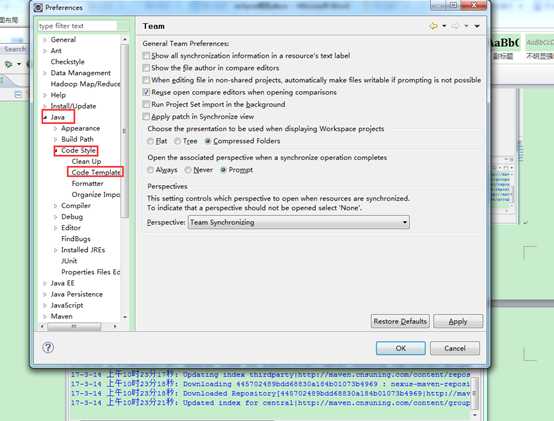The width and height of the screenshot is (554, 421).
Task: Select Organize Imports tree item
Action: pos(96,195)
